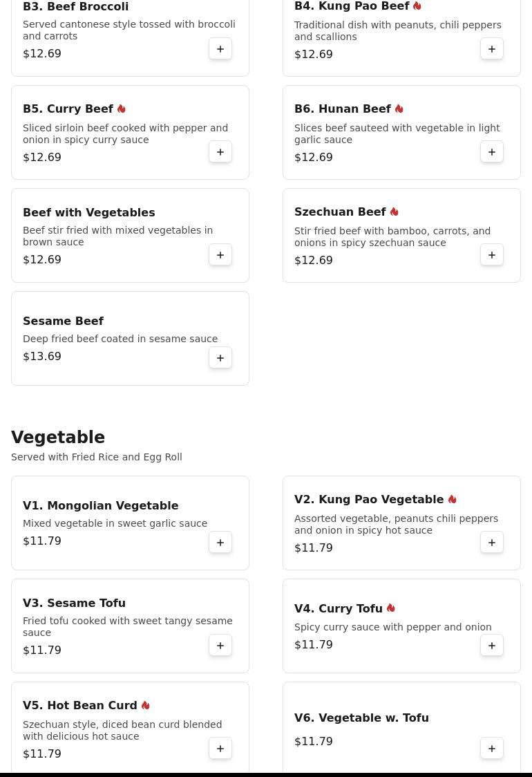The image size is (532, 777).
Task: Add V5. Hot Bean Curd to cart
Action: [x=220, y=749]
